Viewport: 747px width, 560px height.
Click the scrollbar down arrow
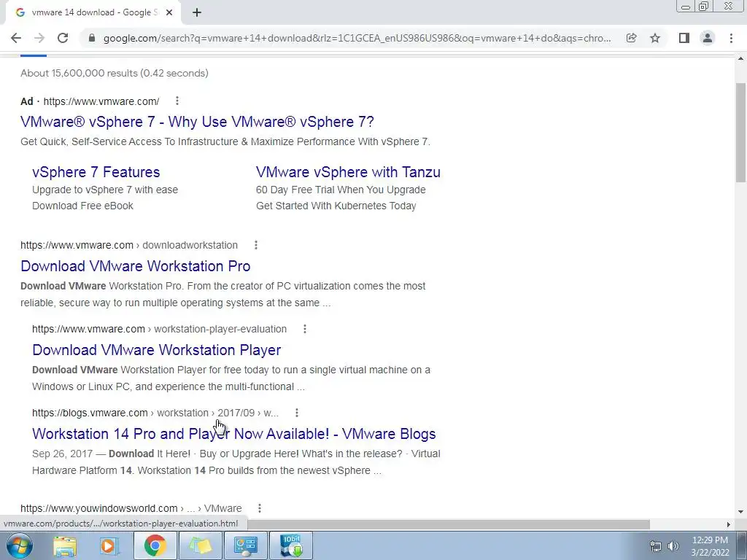click(x=740, y=513)
